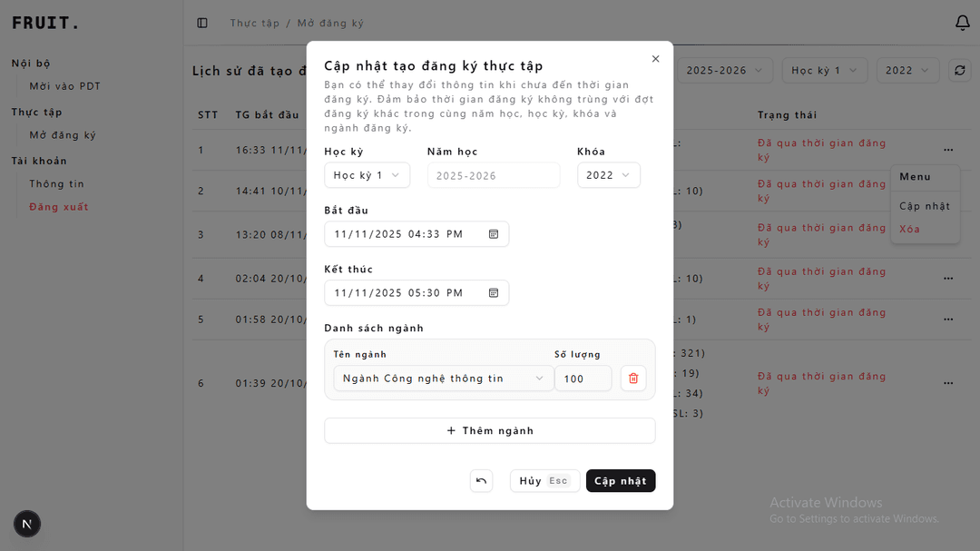Open calendar picker in Kết thúc field
This screenshot has height=551, width=980.
(494, 293)
